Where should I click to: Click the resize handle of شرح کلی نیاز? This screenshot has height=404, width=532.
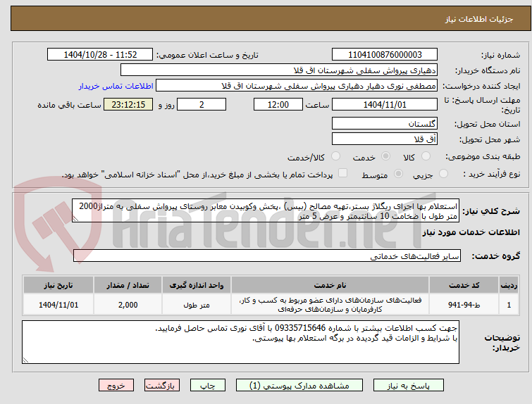[75, 219]
